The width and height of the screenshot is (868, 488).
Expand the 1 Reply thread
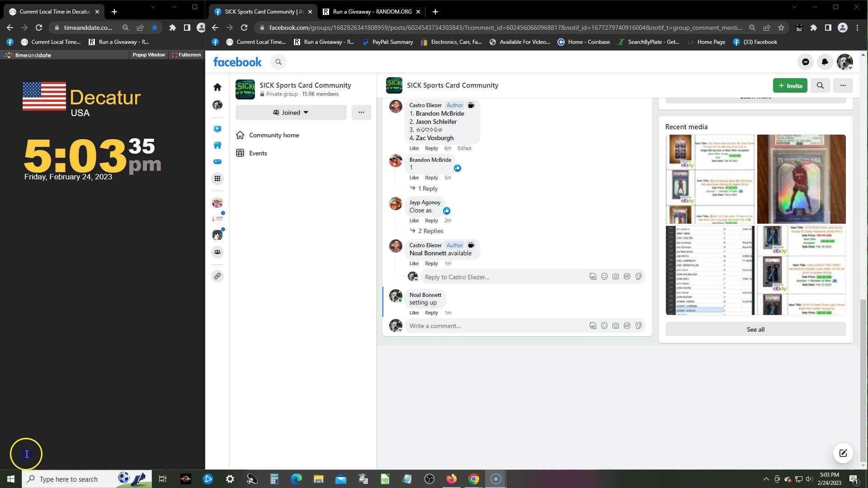(x=427, y=188)
